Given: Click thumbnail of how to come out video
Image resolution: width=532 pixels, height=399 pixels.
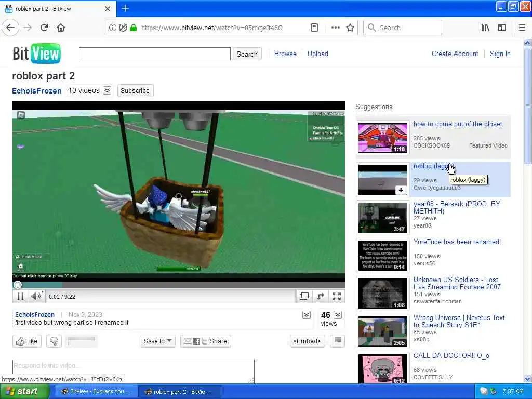Looking at the screenshot, I should coord(383,138).
